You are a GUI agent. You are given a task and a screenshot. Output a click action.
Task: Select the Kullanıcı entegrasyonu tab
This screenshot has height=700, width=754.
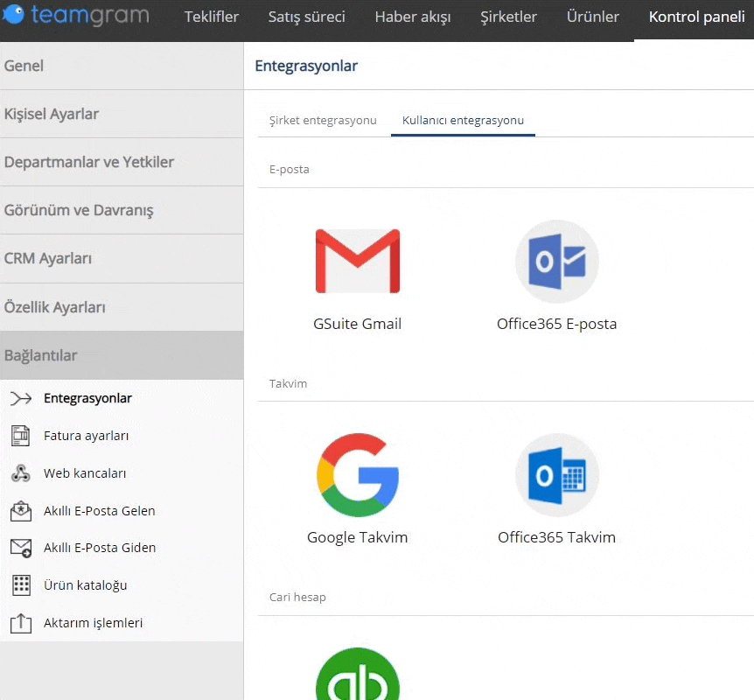[x=463, y=120]
